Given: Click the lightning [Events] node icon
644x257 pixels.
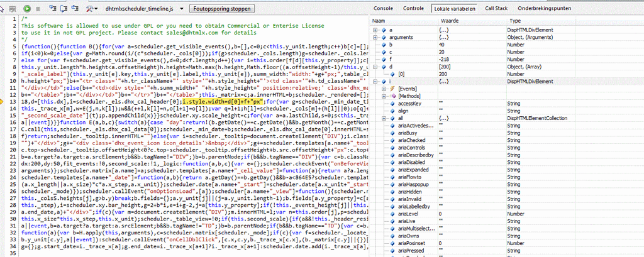Looking at the screenshot, I should [391, 89].
